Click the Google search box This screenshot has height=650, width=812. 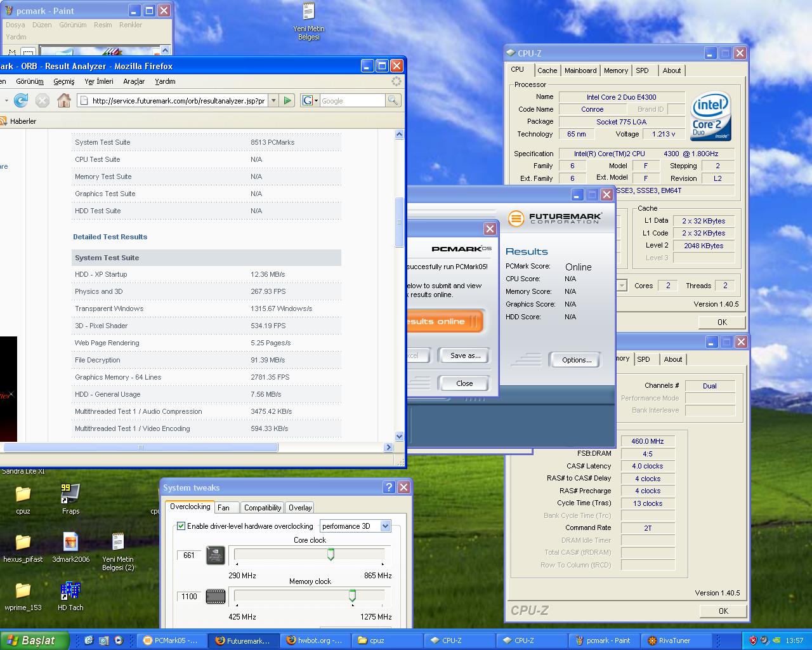(352, 100)
